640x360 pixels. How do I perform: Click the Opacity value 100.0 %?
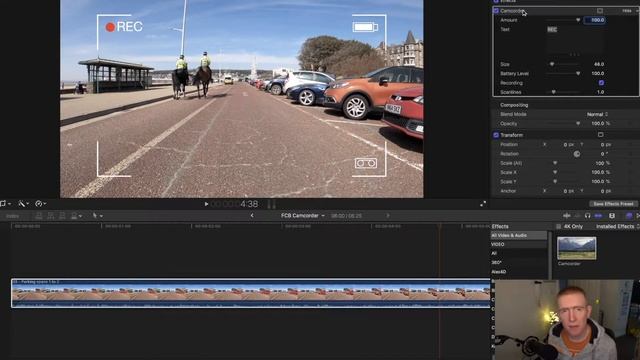600,124
